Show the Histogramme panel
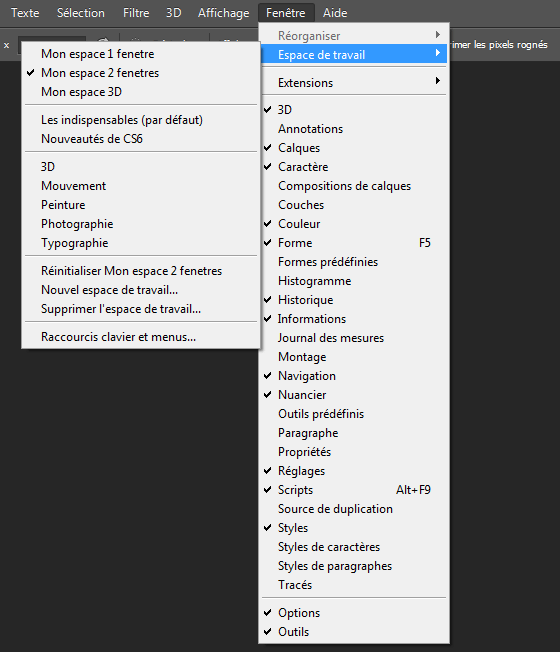This screenshot has width=560, height=652. click(354, 281)
